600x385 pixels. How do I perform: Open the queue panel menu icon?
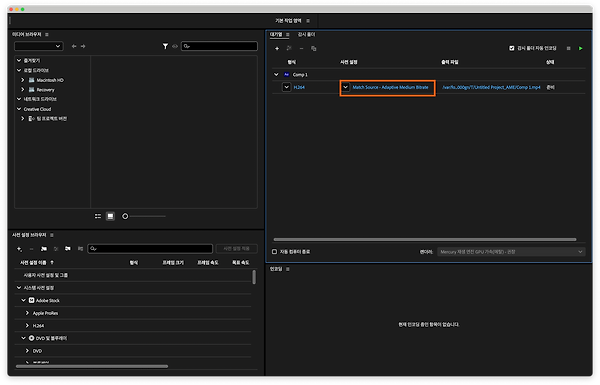point(288,34)
